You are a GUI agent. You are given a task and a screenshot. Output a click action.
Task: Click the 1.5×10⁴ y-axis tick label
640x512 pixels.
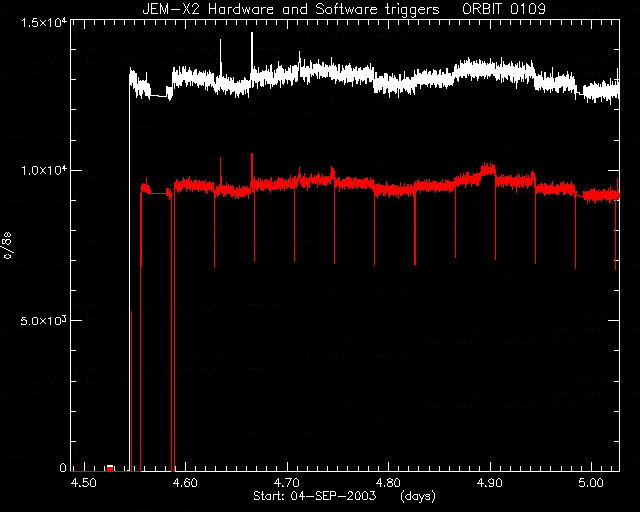pyautogui.click(x=44, y=22)
